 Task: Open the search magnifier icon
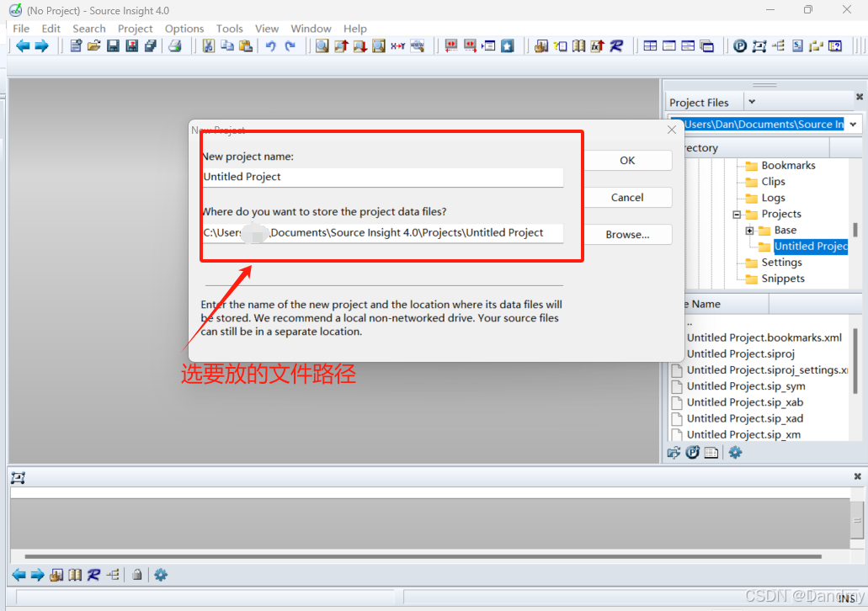[x=322, y=46]
